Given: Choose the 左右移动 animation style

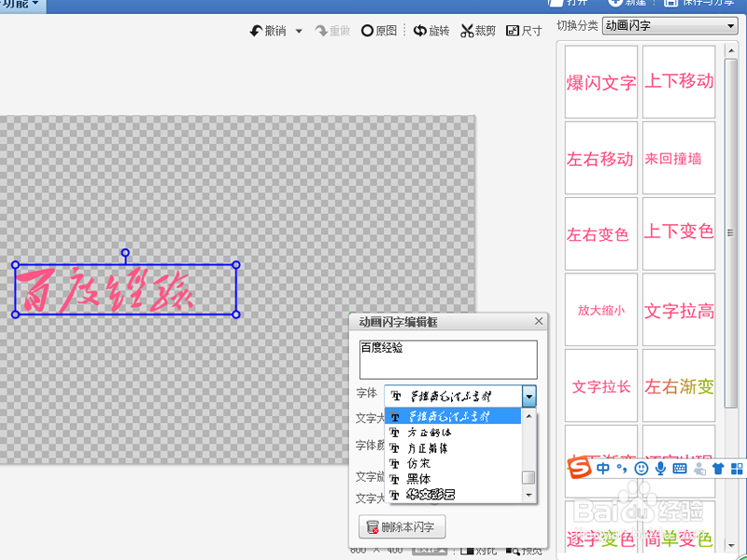Looking at the screenshot, I should click(600, 158).
